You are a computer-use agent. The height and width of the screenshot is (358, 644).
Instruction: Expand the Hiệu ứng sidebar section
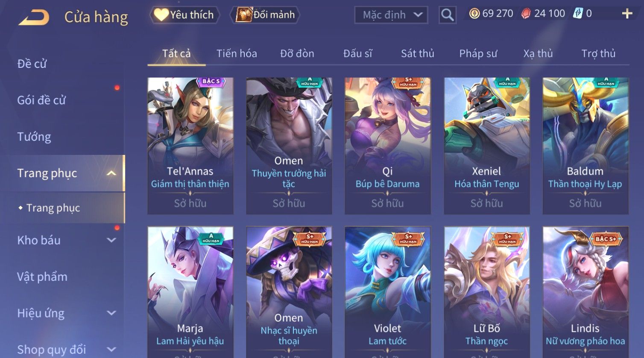point(111,313)
